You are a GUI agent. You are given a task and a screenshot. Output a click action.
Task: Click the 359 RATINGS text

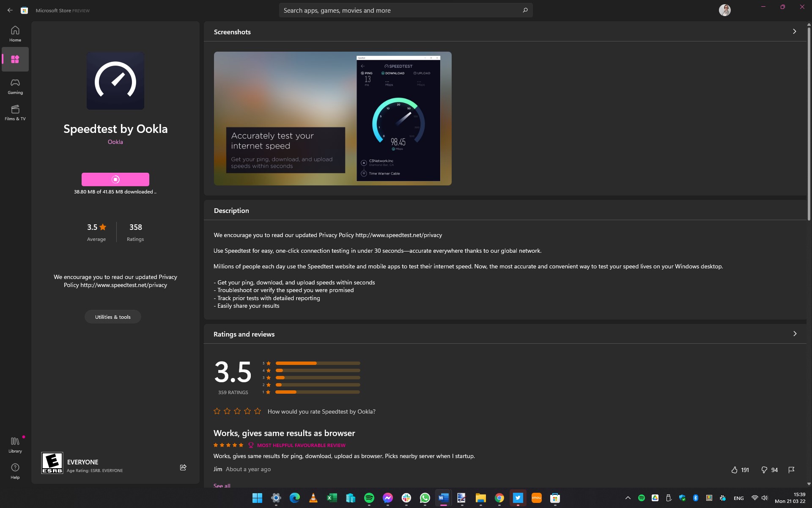click(233, 392)
